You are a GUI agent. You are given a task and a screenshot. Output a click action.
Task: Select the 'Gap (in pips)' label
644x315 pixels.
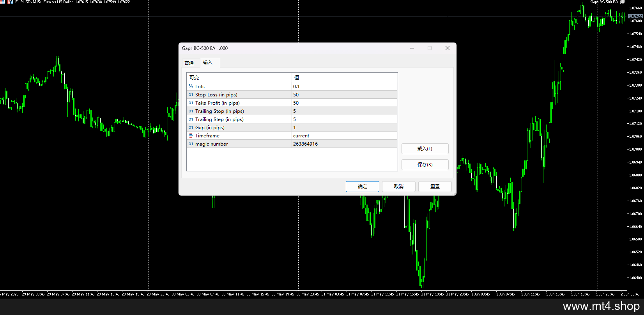pos(210,128)
